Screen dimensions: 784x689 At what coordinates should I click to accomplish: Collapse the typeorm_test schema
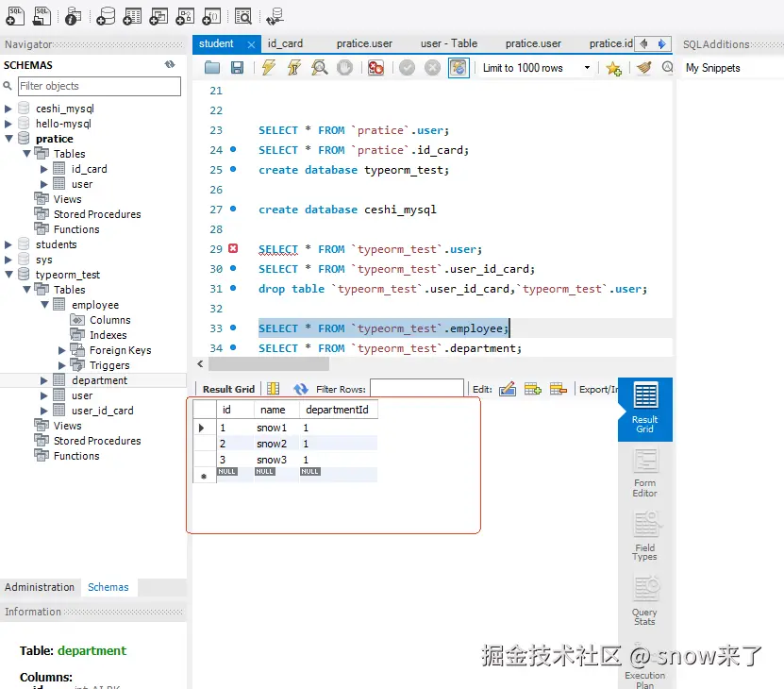pos(8,275)
